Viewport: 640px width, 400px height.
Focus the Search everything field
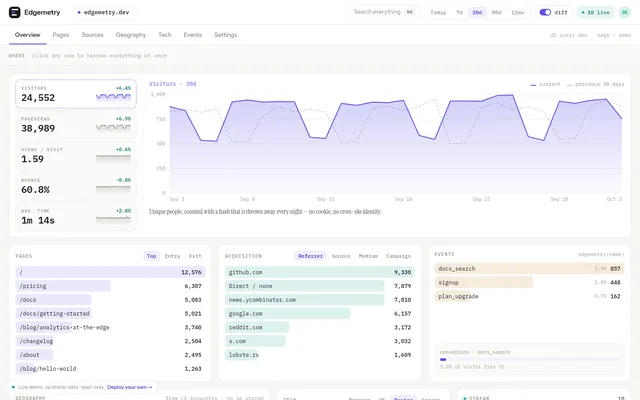[x=384, y=12]
